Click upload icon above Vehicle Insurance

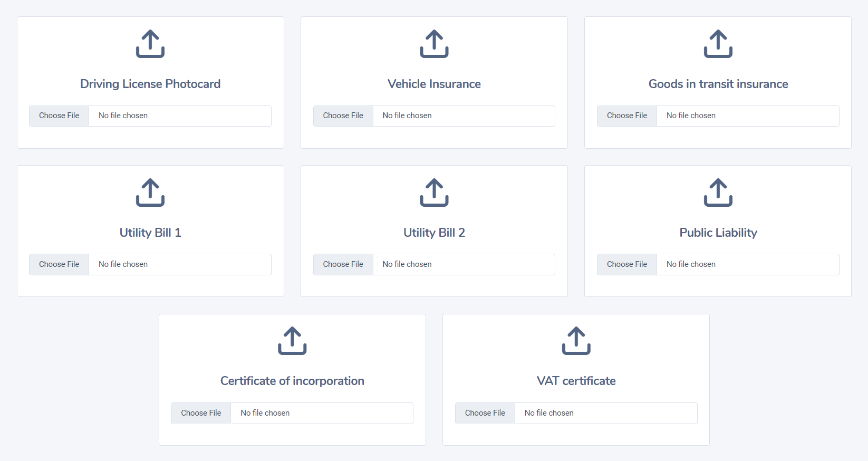pyautogui.click(x=434, y=44)
